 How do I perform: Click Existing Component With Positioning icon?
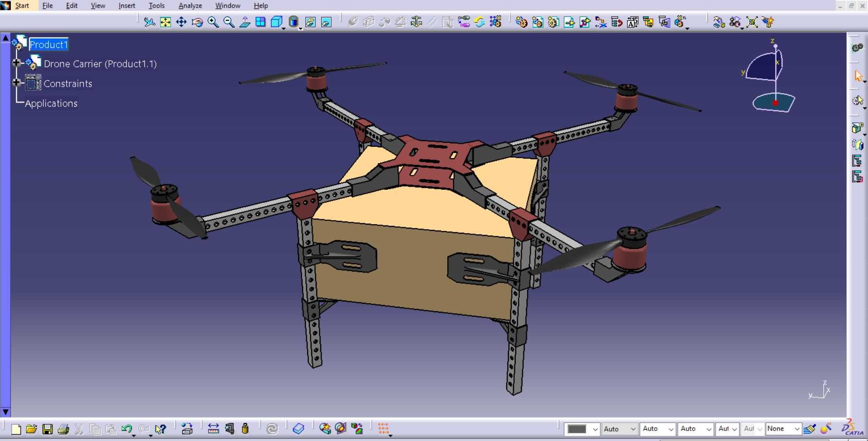tap(585, 22)
